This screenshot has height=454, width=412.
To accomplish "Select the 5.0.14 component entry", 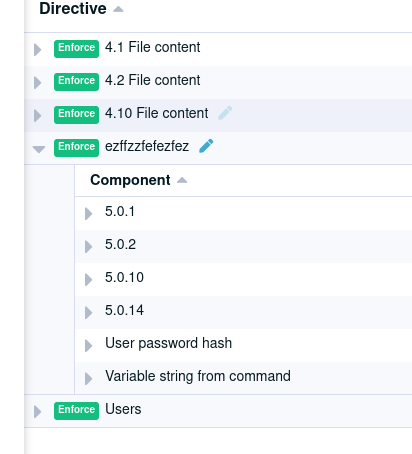I will 243,312.
